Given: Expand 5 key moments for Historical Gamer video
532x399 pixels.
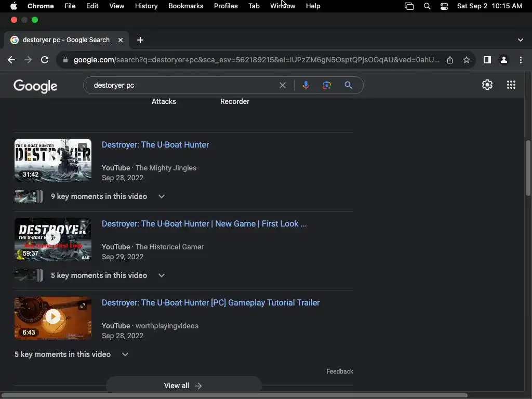Looking at the screenshot, I should [x=162, y=275].
